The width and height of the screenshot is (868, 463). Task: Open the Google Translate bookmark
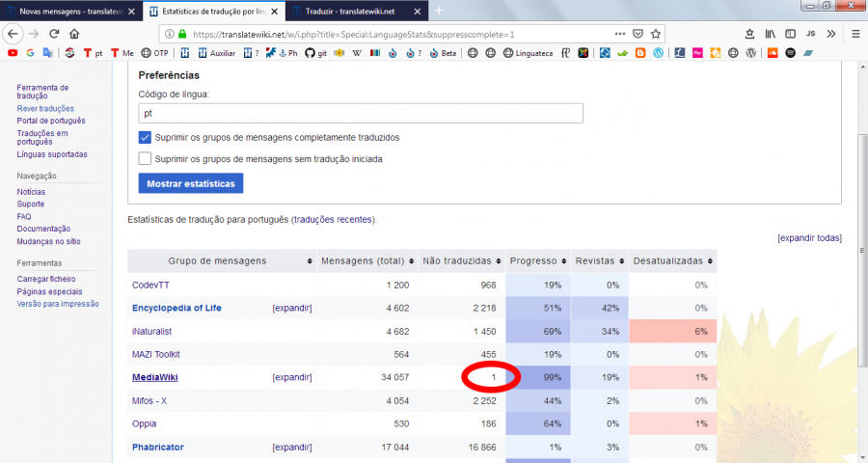coord(48,53)
